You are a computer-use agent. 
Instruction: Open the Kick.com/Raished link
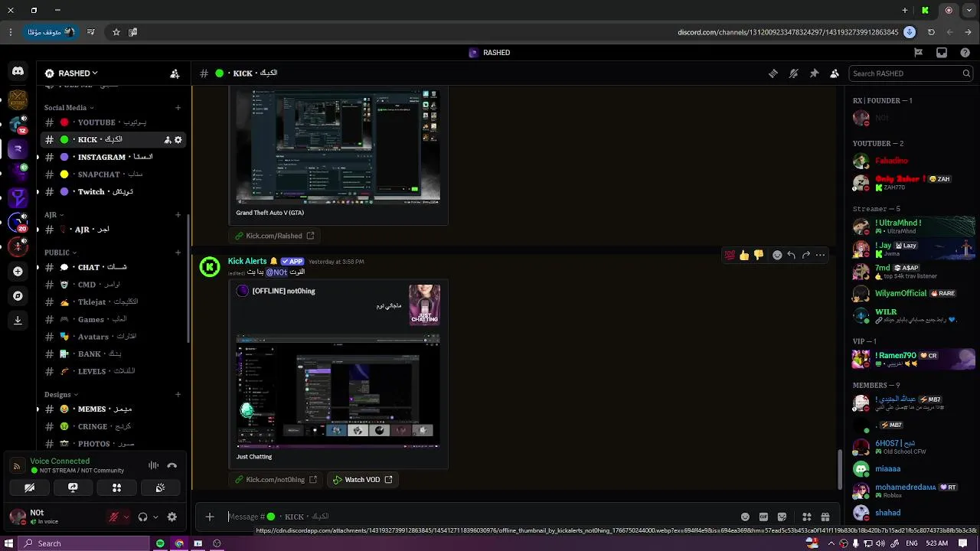point(274,236)
